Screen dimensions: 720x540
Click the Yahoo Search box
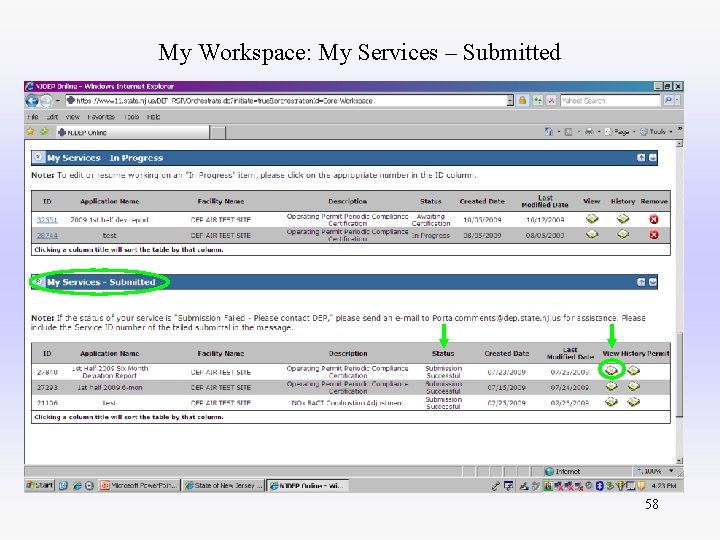[610, 100]
